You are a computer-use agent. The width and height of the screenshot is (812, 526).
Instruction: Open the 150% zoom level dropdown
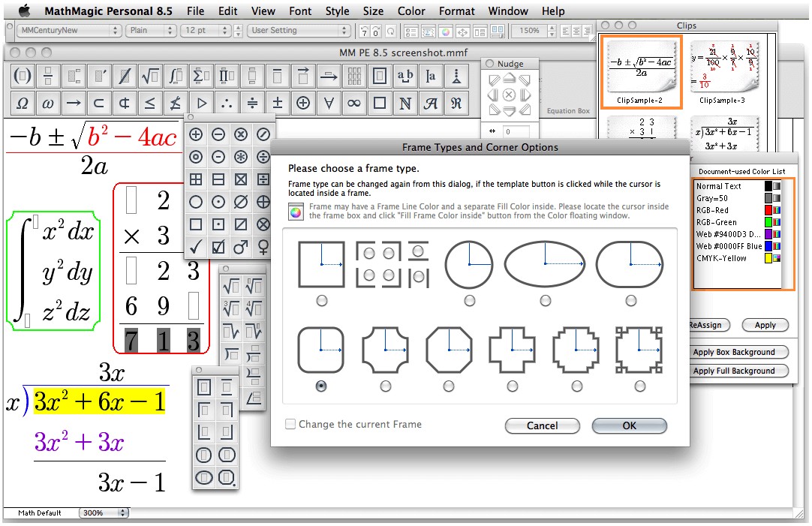tap(534, 31)
